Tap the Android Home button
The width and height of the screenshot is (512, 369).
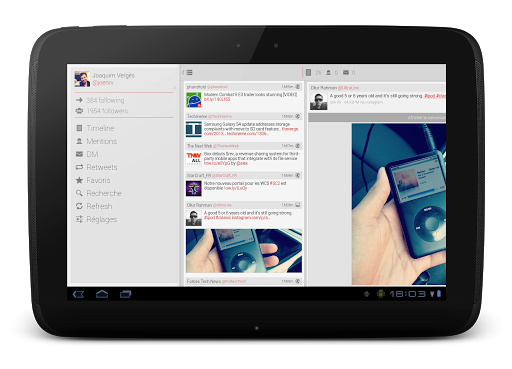(102, 294)
